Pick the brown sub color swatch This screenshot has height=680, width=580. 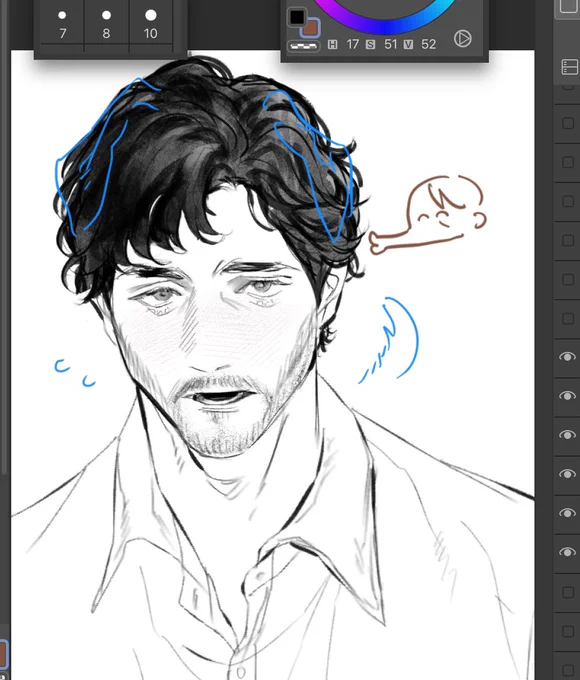click(311, 28)
